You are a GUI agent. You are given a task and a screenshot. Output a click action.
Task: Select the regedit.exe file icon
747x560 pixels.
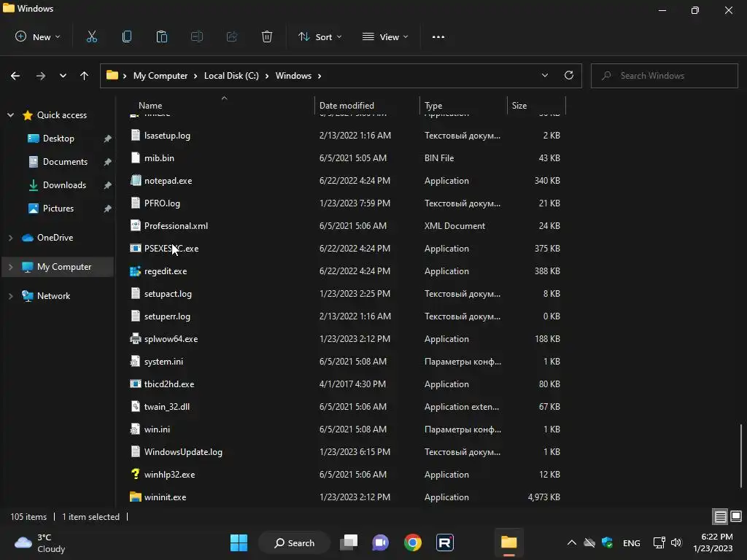[x=135, y=271]
